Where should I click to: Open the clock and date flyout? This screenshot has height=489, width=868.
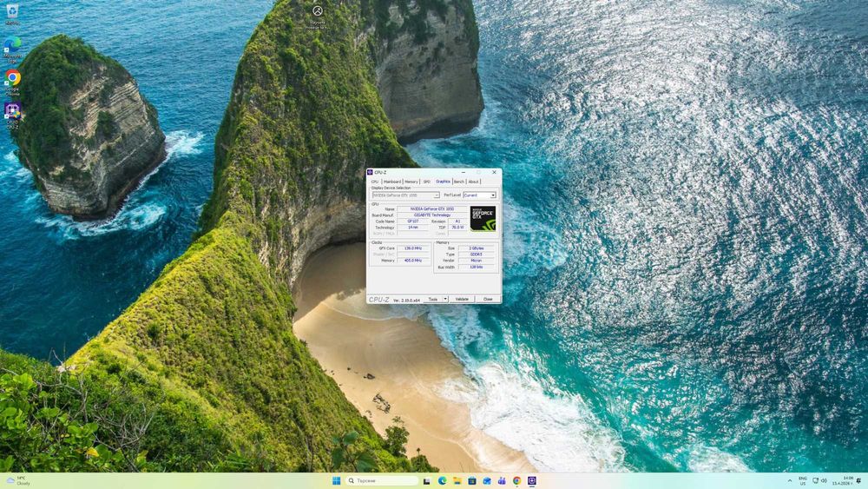(843, 480)
